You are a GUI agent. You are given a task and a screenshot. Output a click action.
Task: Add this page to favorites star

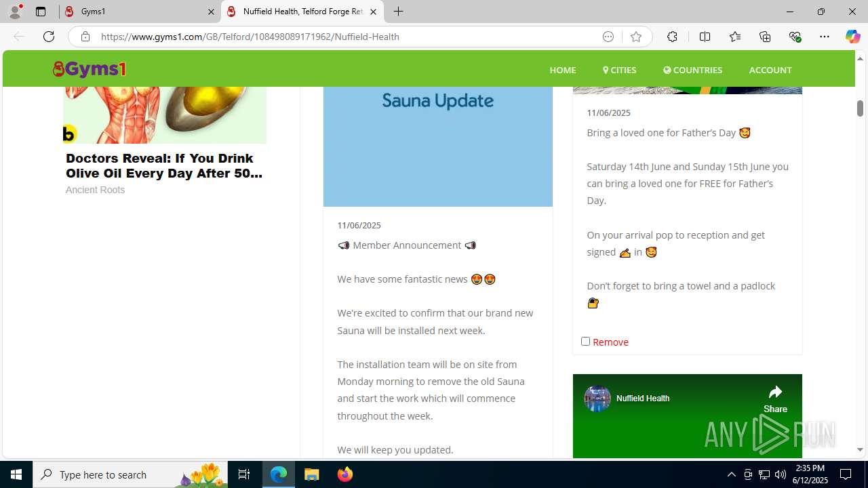(x=635, y=37)
